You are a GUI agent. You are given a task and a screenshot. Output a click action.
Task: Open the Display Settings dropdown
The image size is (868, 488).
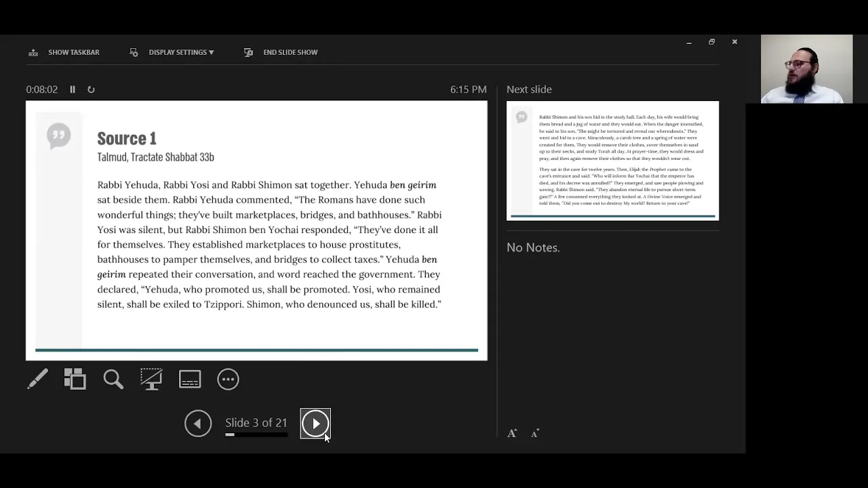point(181,52)
